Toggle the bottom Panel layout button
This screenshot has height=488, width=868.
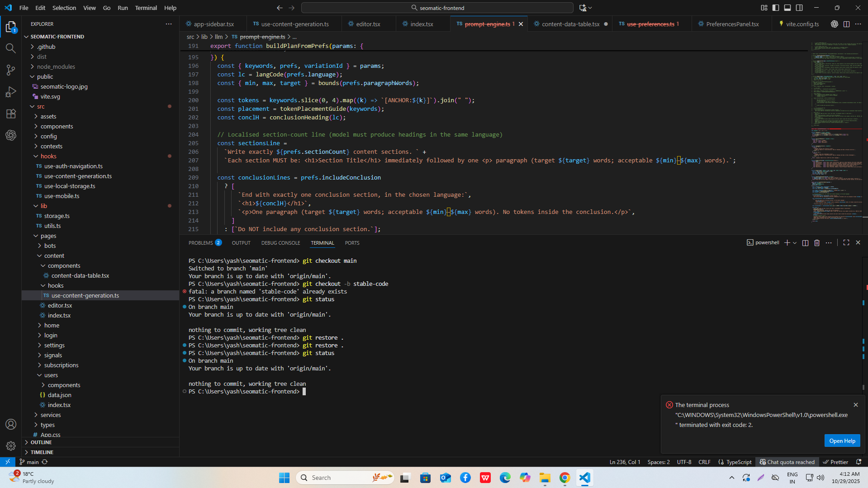pos(787,8)
